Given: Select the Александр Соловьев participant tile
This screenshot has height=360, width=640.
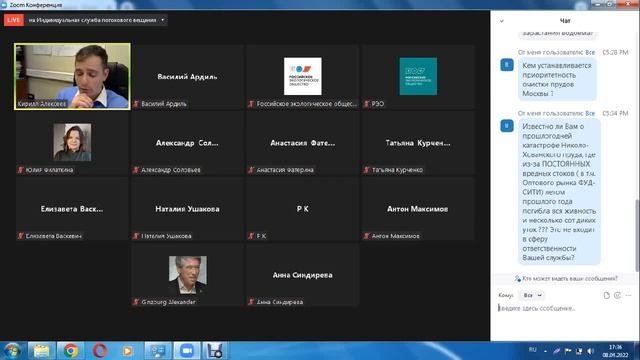Looking at the screenshot, I should click(187, 142).
